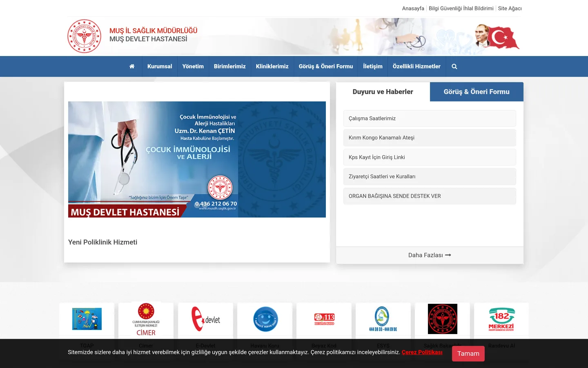Select the Duyuru ve Haberler tab
This screenshot has width=588, height=368.
tap(383, 92)
